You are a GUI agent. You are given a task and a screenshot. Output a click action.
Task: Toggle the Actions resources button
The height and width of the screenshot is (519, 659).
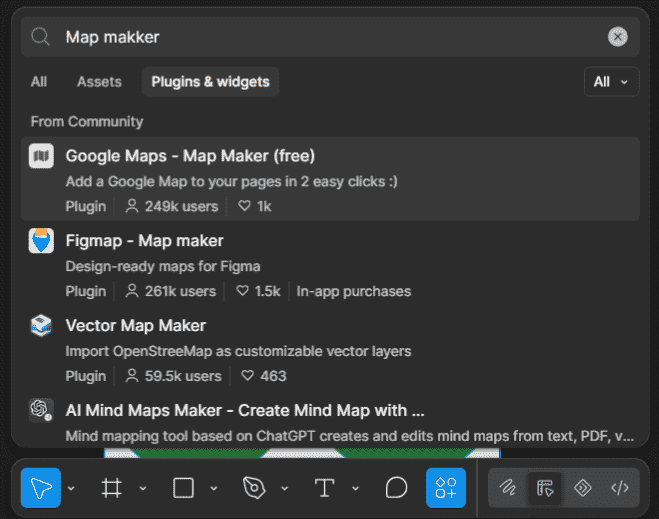click(x=446, y=488)
